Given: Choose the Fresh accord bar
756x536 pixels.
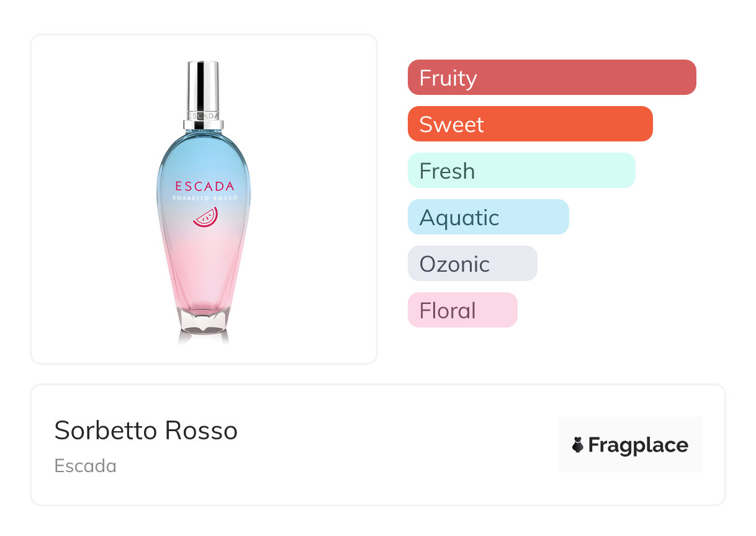Looking at the screenshot, I should click(521, 171).
